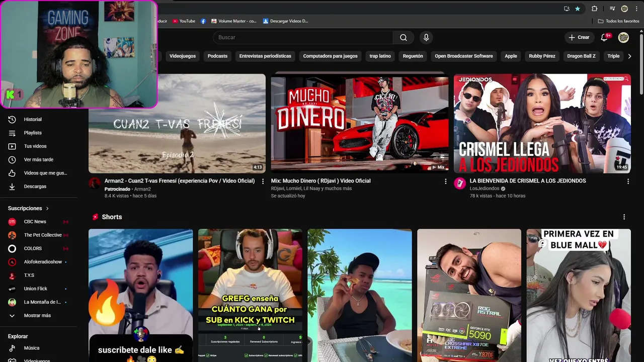Open the Chrome three-dot menu
The height and width of the screenshot is (362, 644).
(x=636, y=9)
